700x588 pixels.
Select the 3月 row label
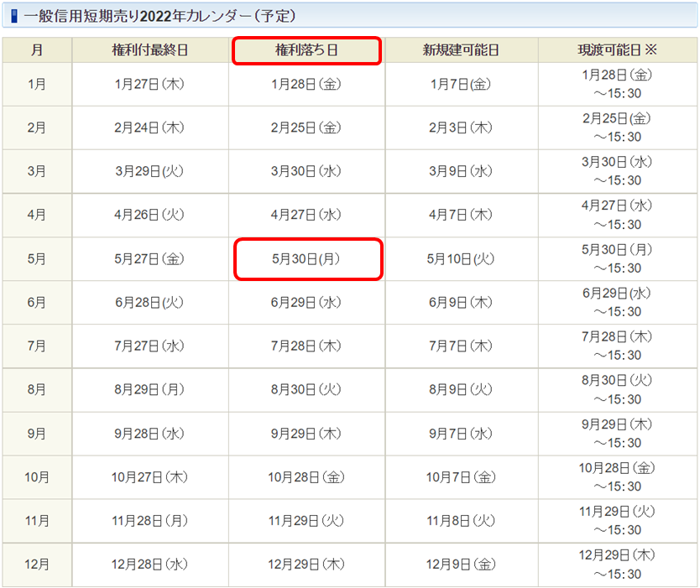coord(37,171)
